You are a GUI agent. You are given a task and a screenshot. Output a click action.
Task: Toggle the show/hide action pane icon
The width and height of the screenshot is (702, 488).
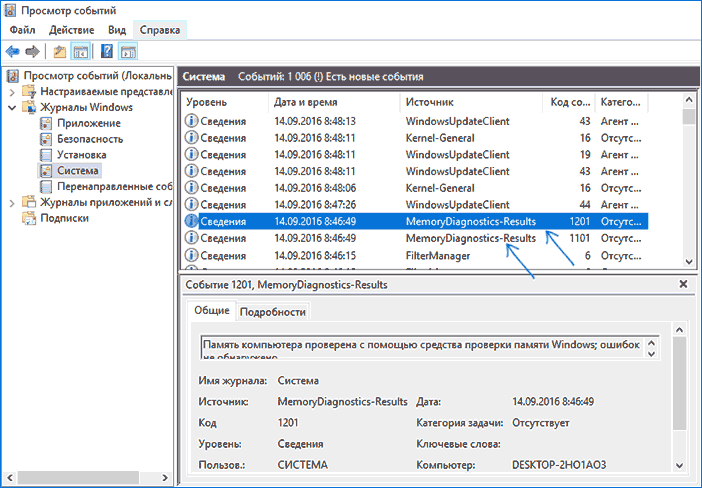pos(128,51)
